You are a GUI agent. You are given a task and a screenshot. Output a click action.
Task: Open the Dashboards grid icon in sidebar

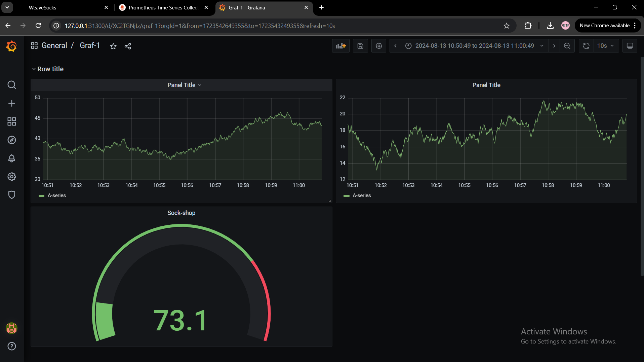(12, 121)
